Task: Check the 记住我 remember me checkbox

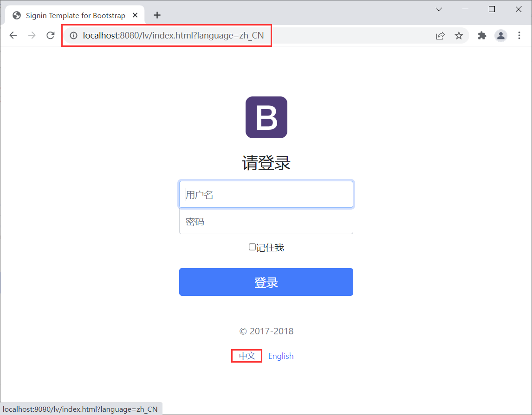Action: pyautogui.click(x=252, y=247)
